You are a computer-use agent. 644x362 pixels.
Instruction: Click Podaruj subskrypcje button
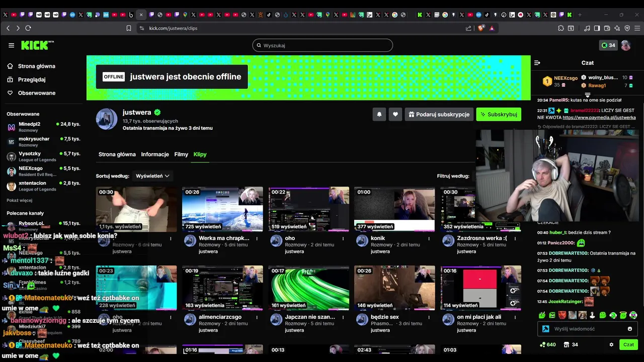(439, 114)
